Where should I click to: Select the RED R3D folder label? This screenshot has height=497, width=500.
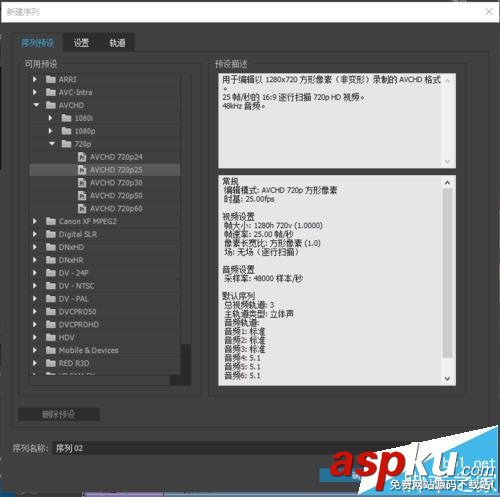[74, 363]
